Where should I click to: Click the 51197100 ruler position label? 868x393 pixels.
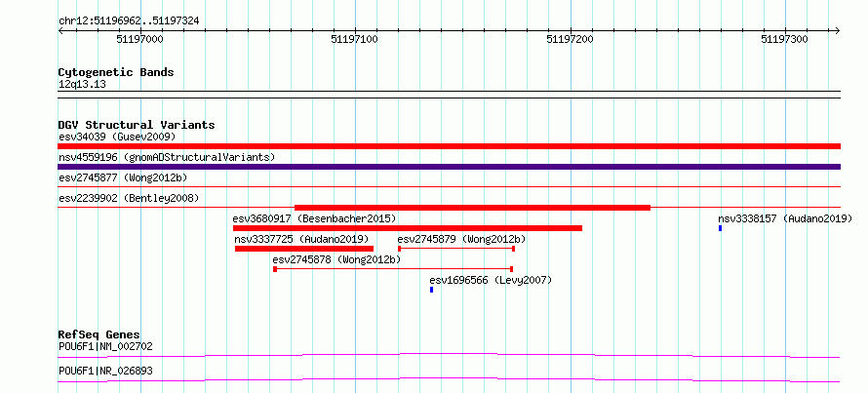355,39
